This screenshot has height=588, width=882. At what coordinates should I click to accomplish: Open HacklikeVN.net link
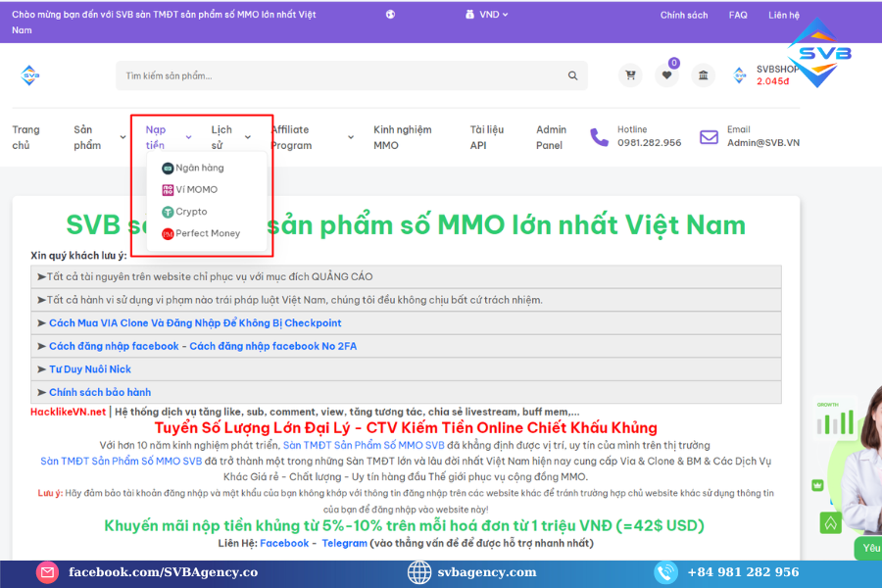(68, 412)
